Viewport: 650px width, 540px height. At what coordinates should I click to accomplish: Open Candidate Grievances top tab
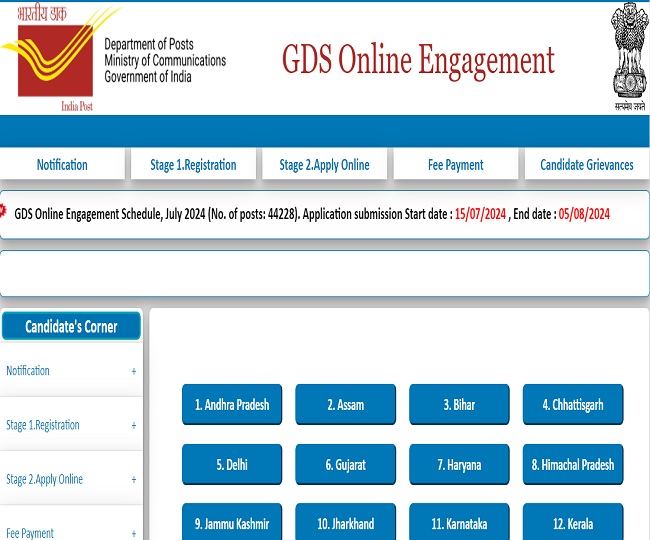click(586, 165)
